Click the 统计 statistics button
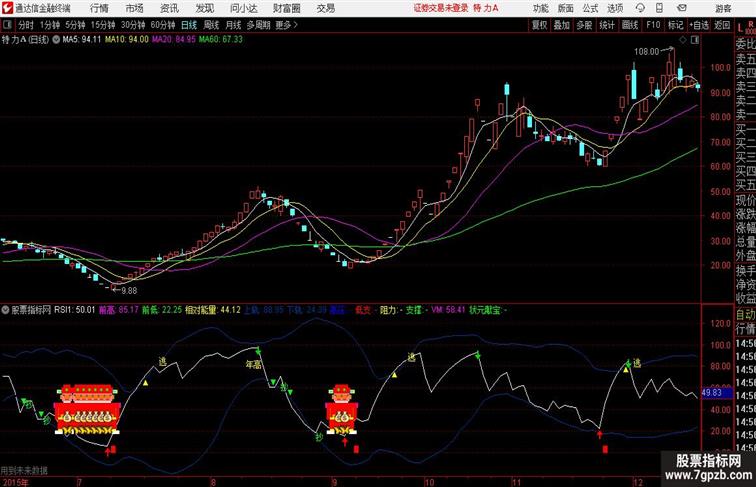The image size is (756, 487). tap(607, 25)
